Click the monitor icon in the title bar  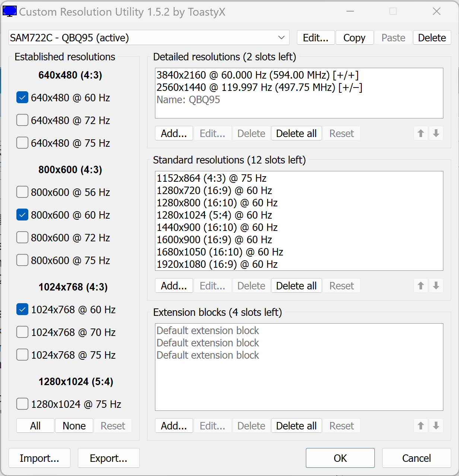(x=10, y=12)
